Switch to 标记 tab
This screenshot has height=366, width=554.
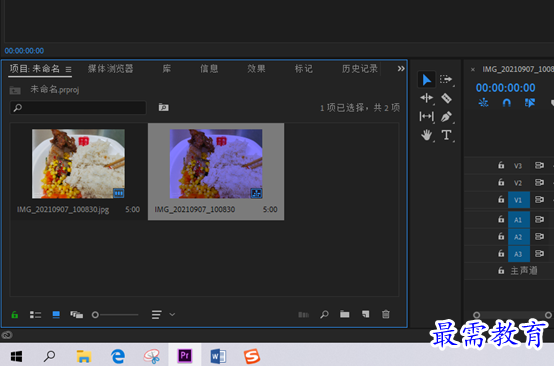click(x=304, y=69)
